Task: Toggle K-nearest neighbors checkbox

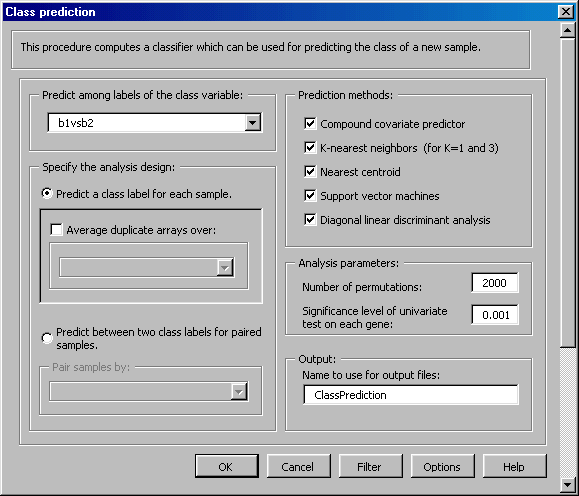Action: 310,147
